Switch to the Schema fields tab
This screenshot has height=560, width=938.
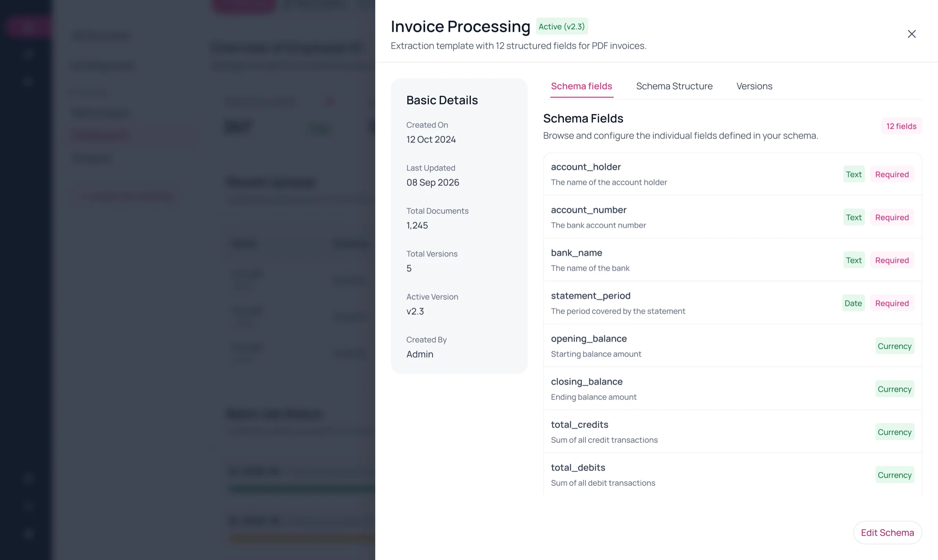(x=582, y=86)
